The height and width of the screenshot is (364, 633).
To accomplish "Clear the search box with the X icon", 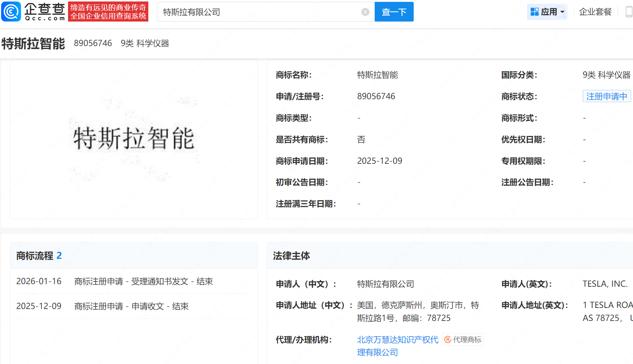I will pyautogui.click(x=365, y=12).
